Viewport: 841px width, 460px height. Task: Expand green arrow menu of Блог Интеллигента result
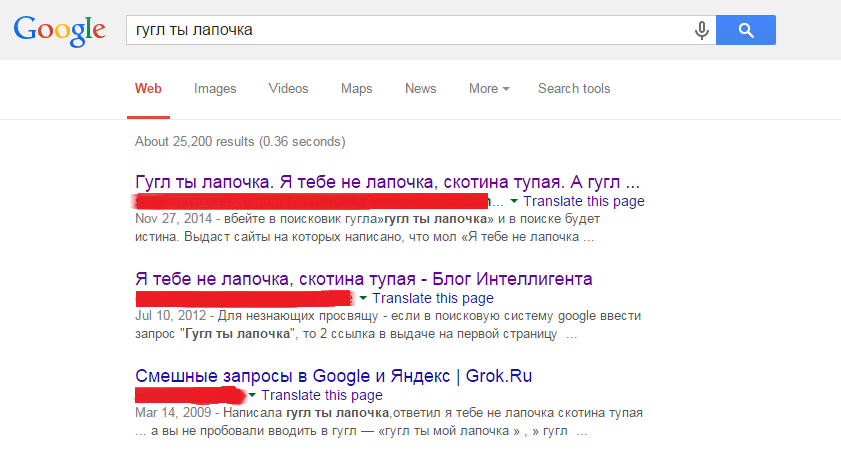(x=363, y=298)
